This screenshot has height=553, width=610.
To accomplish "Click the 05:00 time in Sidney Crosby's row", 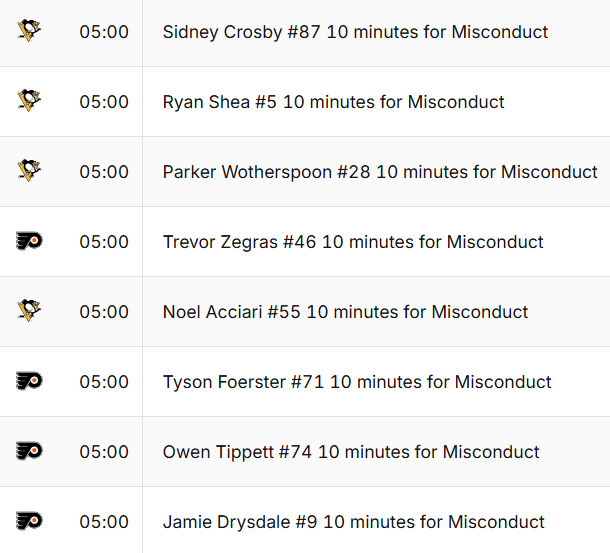I will coord(104,32).
